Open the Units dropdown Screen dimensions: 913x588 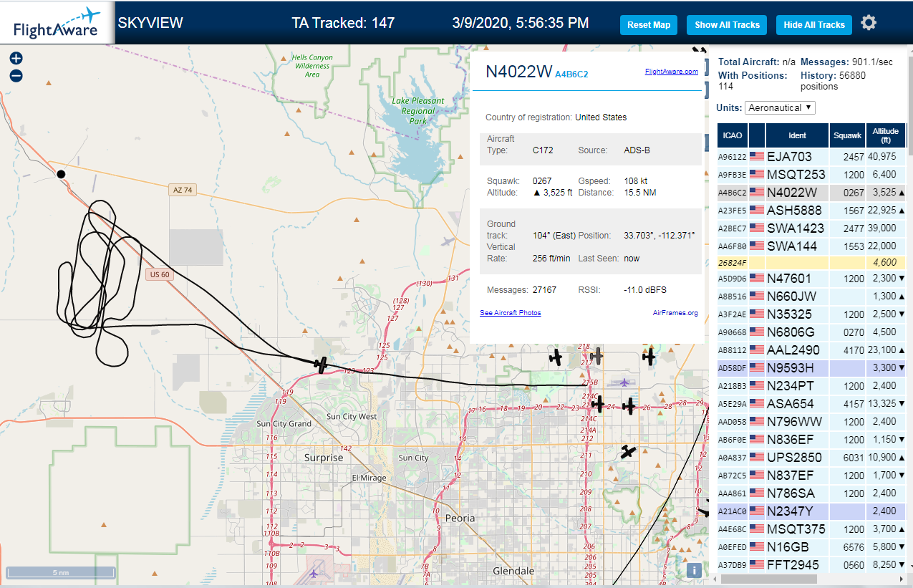click(x=780, y=107)
